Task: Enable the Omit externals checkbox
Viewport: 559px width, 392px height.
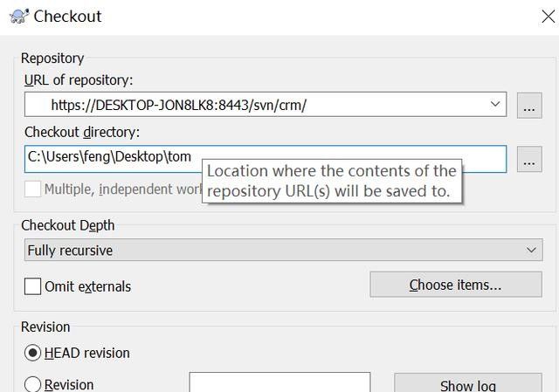Action: pyautogui.click(x=33, y=286)
